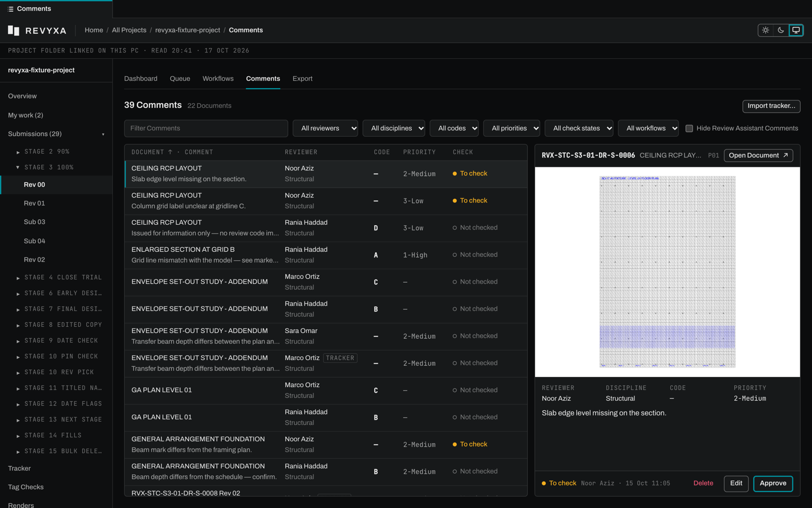
Task: Collapse the Stage 3 100% tree node
Action: 18,168
